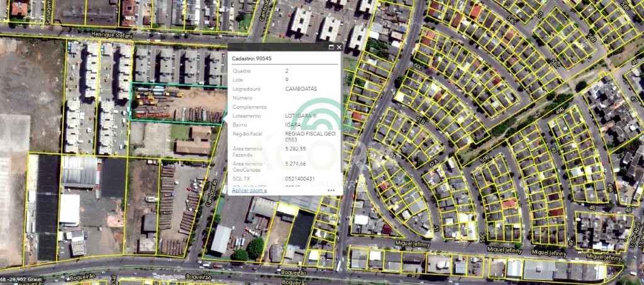The height and width of the screenshot is (285, 644).
Task: Open the popup's three-dot more options menu
Action: coord(331,189)
